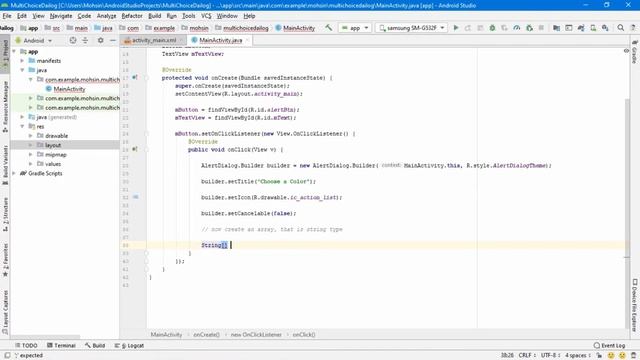Screen dimensions: 640x360
Task: Open the File menu
Action: tap(7, 16)
